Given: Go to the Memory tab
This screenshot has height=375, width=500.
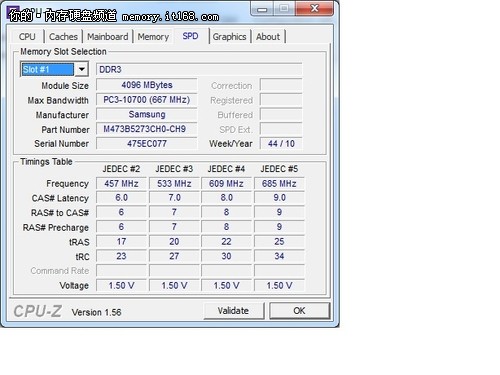Looking at the screenshot, I should click(153, 37).
